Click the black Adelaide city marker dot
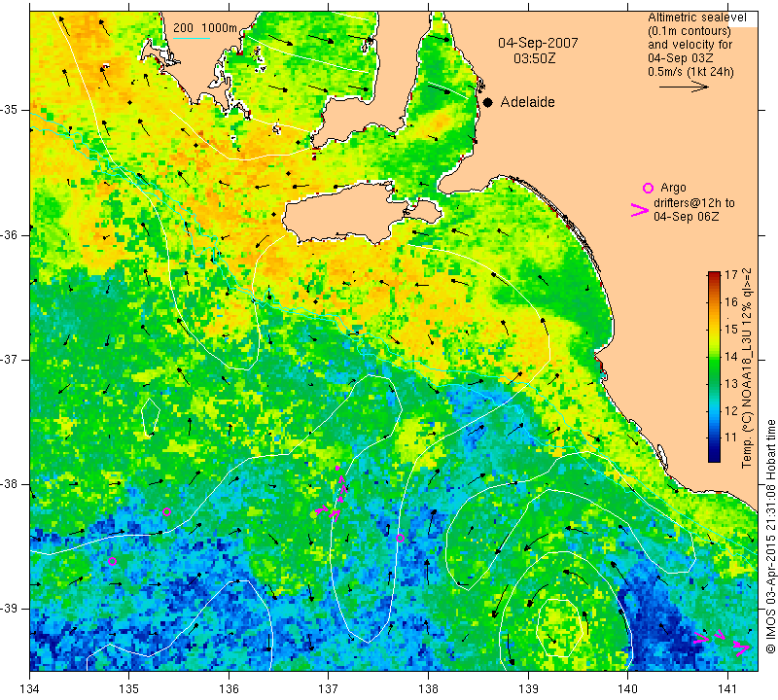Screen dimensions: 778x700 [x=488, y=102]
